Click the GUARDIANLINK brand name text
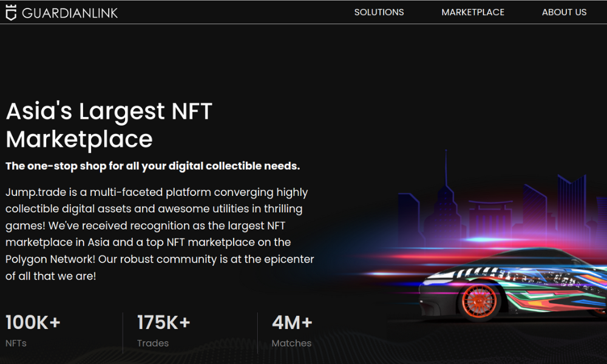 tap(70, 13)
